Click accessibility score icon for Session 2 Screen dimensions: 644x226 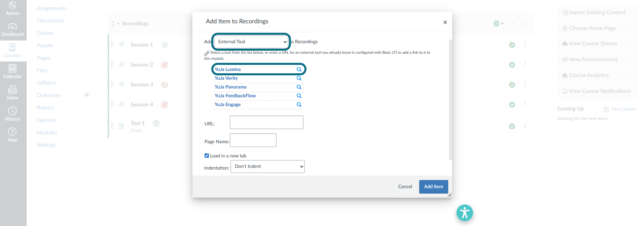[x=165, y=65]
